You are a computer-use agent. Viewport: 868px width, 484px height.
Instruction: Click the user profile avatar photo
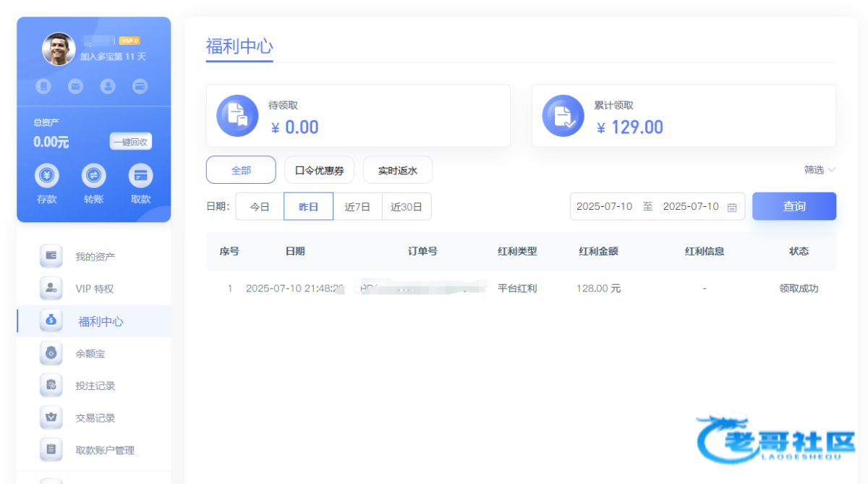[59, 49]
